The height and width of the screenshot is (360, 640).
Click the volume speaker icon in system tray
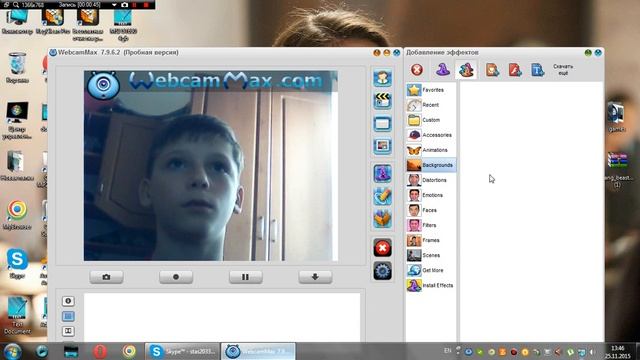click(x=593, y=352)
